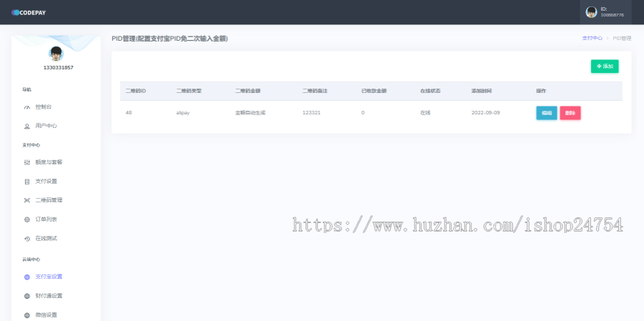Click the 在线测试 history icon
The height and width of the screenshot is (321, 644).
point(27,239)
